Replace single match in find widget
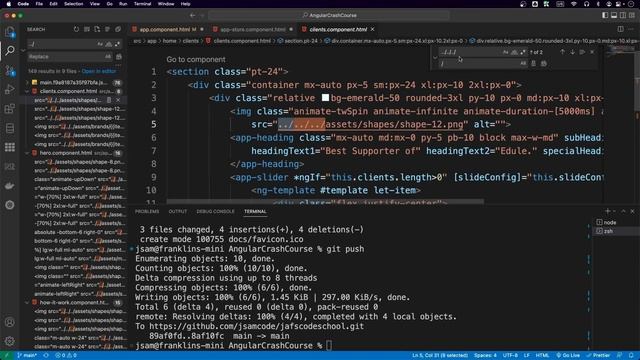Screen dimensions: 640x360 pos(533,64)
